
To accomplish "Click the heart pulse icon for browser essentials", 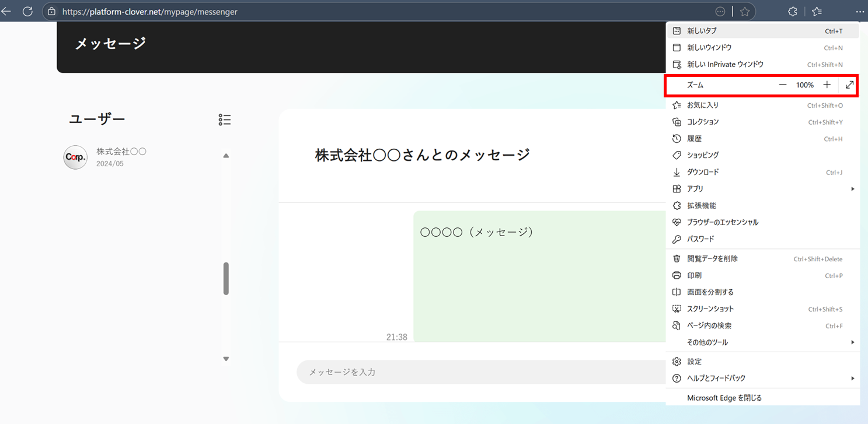I will (x=677, y=223).
